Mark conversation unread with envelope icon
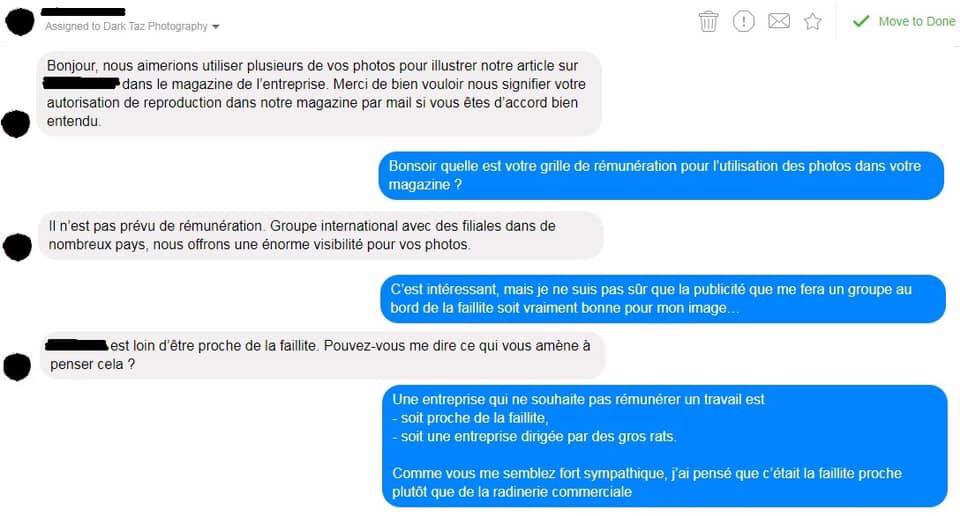 pos(779,21)
